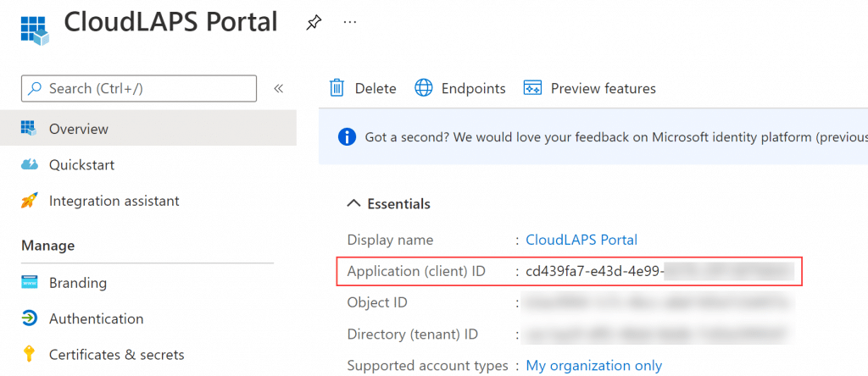Click the Endpoints toolbar button
This screenshot has width=868, height=376.
[x=460, y=88]
